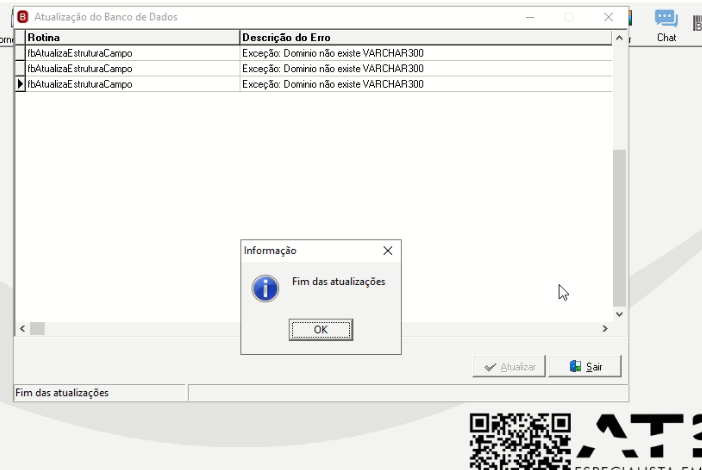The height and width of the screenshot is (470, 702).
Task: Click the first row's Exceção: Dominio não existe VARCHAR300 cell
Action: click(426, 53)
